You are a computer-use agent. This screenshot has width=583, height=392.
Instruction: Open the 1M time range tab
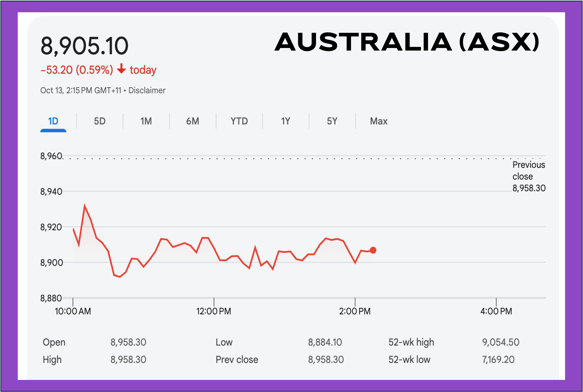tap(146, 121)
